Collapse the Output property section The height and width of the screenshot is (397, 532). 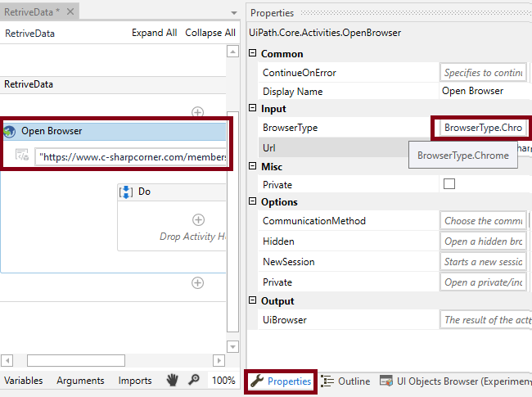tap(252, 300)
